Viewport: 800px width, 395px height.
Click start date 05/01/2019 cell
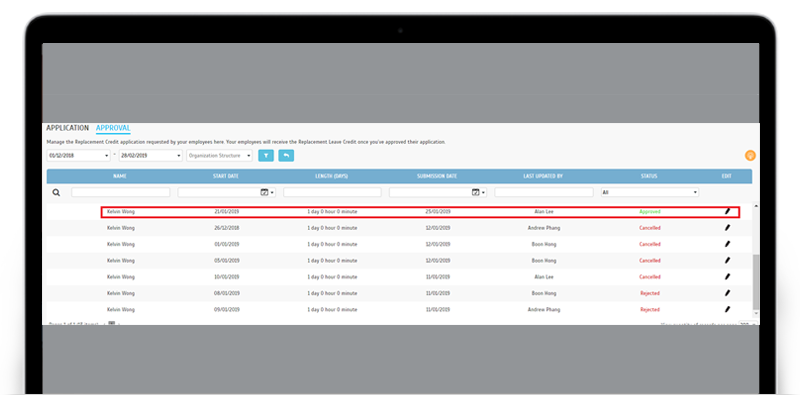click(227, 261)
